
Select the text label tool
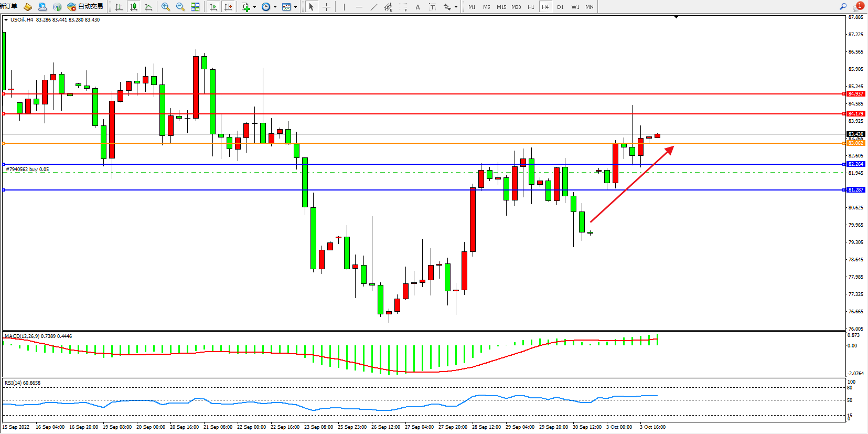(x=417, y=7)
